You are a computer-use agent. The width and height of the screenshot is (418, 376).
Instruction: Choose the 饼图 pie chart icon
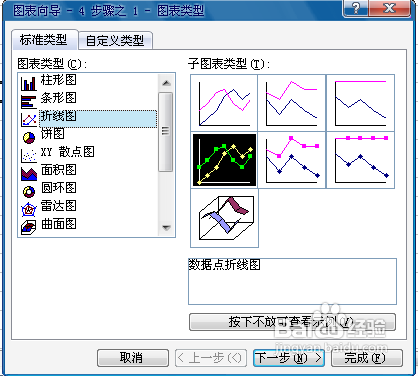coord(29,138)
